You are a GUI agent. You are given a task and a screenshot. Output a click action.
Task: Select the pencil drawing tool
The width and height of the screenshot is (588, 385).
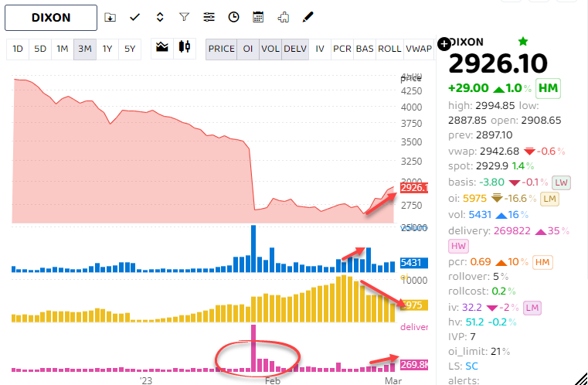pos(308,17)
